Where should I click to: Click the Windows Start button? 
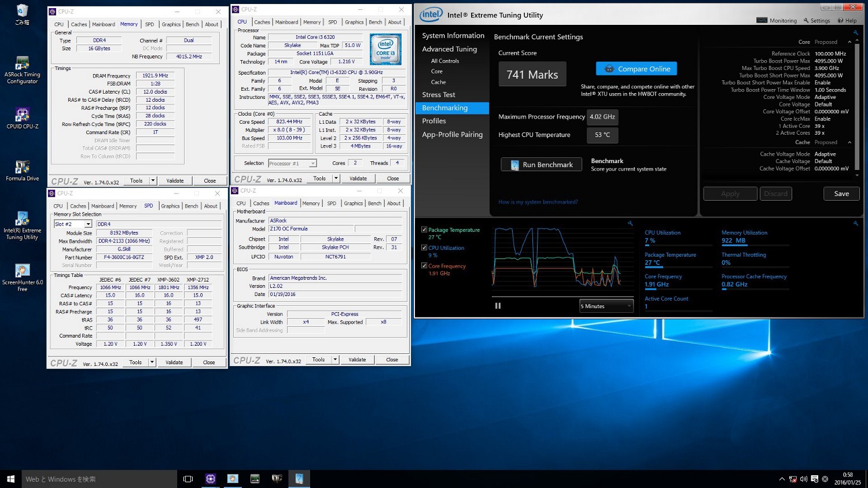[x=10, y=479]
